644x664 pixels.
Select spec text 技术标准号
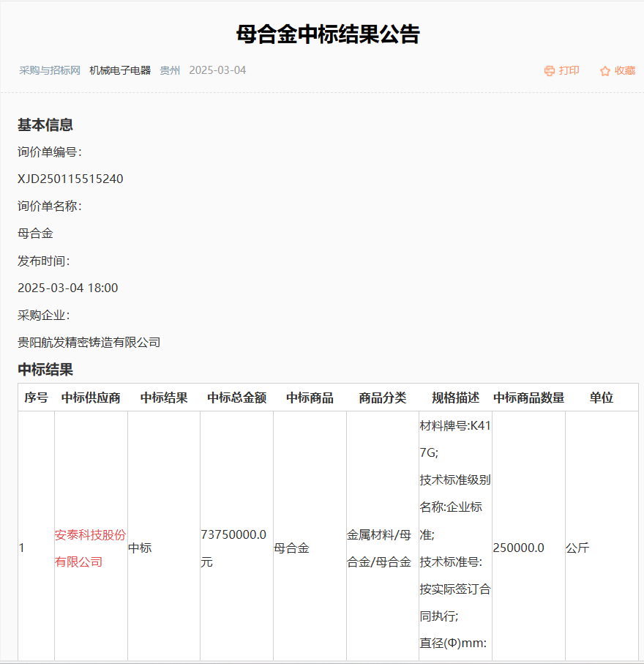tap(449, 562)
